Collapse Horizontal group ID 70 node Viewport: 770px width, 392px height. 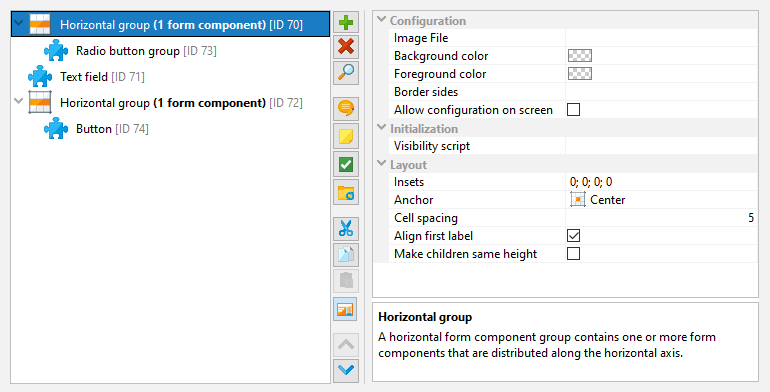pyautogui.click(x=19, y=23)
